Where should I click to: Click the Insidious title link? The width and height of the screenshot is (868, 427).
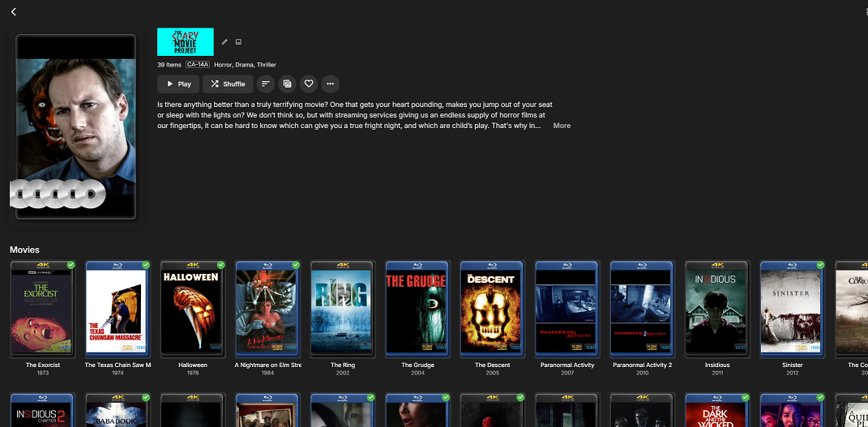coord(717,365)
